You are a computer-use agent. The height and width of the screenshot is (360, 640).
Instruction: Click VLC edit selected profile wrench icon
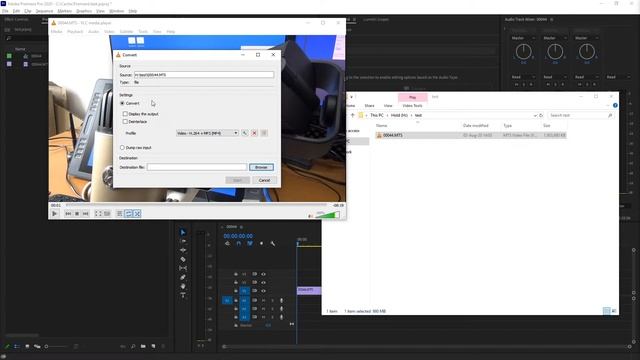coord(244,133)
